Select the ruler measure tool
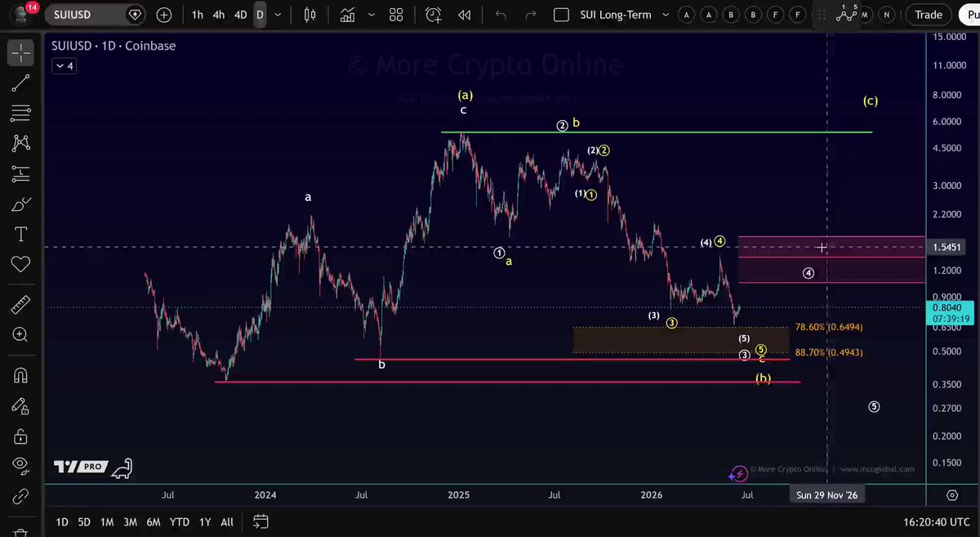 tap(20, 305)
